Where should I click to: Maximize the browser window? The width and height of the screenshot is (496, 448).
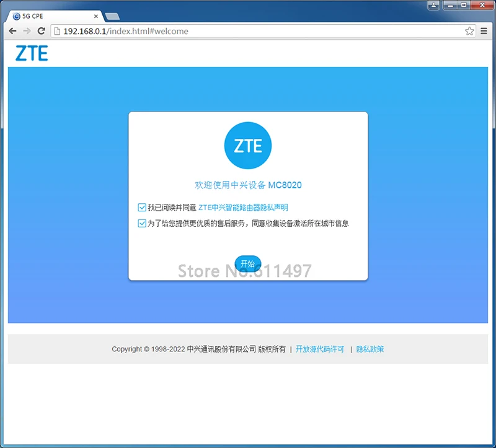click(x=463, y=5)
